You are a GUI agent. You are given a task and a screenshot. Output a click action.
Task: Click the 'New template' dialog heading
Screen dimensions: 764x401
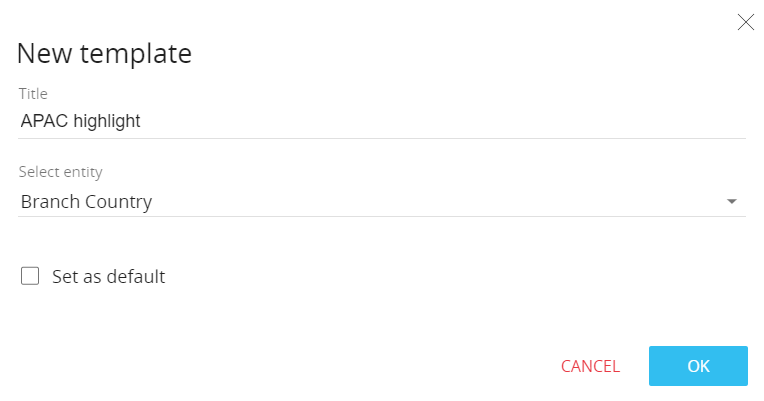(104, 53)
